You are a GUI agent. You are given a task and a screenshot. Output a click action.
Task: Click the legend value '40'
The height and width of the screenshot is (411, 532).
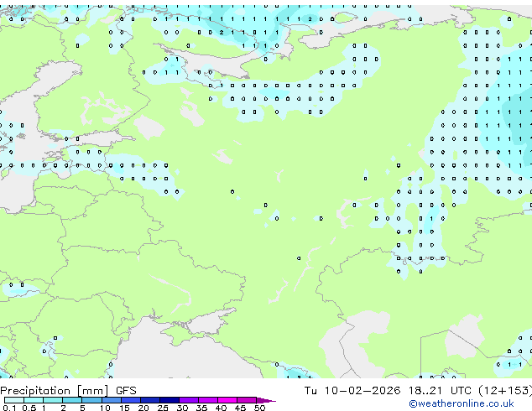click(221, 408)
